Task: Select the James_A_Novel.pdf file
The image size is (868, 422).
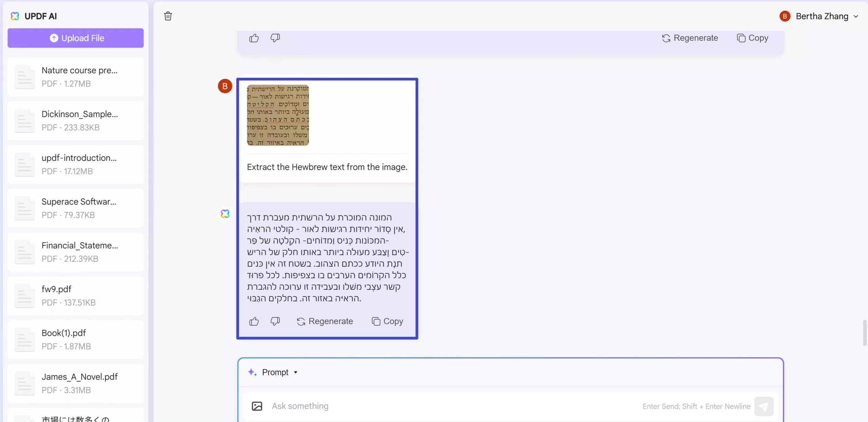Action: [x=79, y=383]
